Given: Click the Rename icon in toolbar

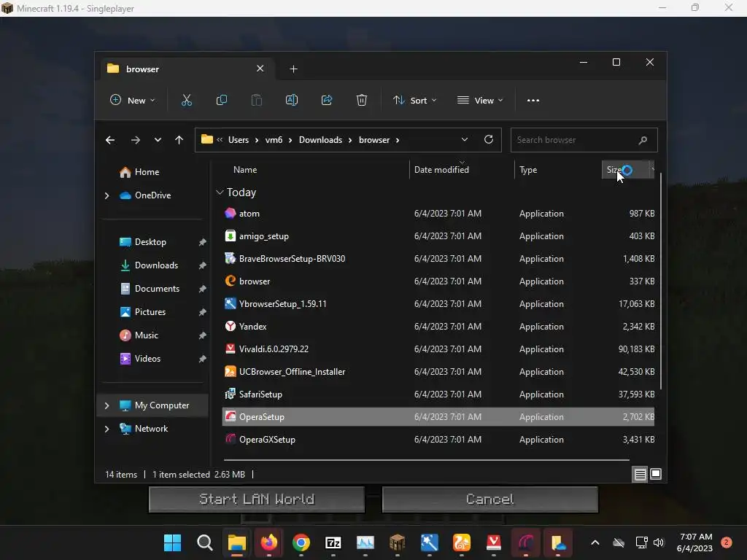Looking at the screenshot, I should click(x=292, y=101).
